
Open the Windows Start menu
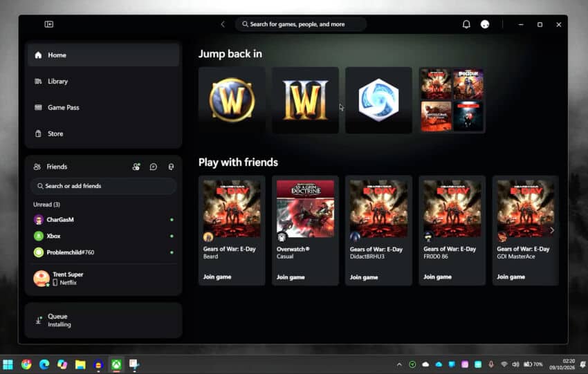pos(8,364)
